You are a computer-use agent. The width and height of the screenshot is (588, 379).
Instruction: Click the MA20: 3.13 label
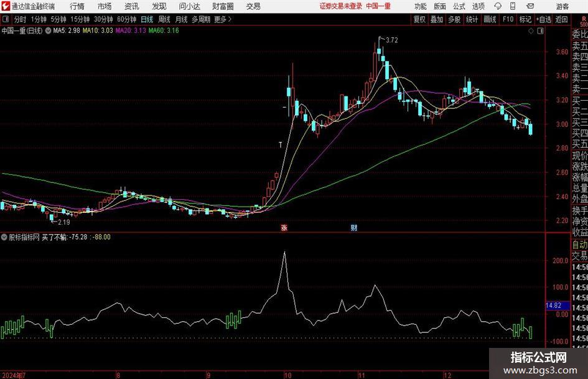(x=131, y=30)
